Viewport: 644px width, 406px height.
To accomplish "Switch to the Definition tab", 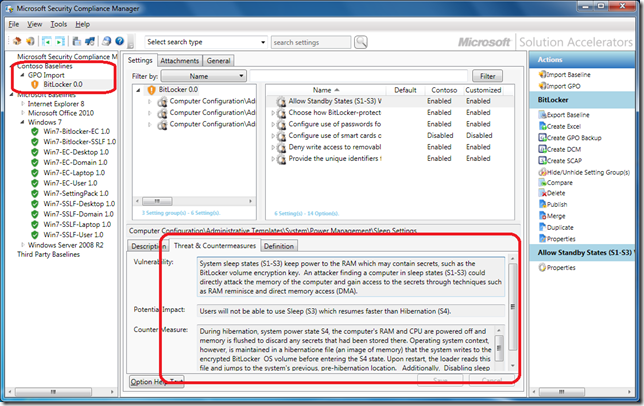I will pos(279,245).
